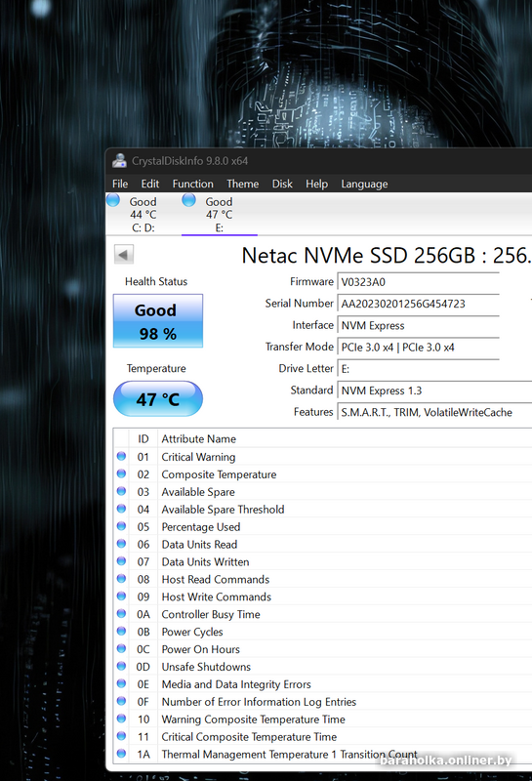Open the Language menu
The width and height of the screenshot is (532, 781).
364,184
